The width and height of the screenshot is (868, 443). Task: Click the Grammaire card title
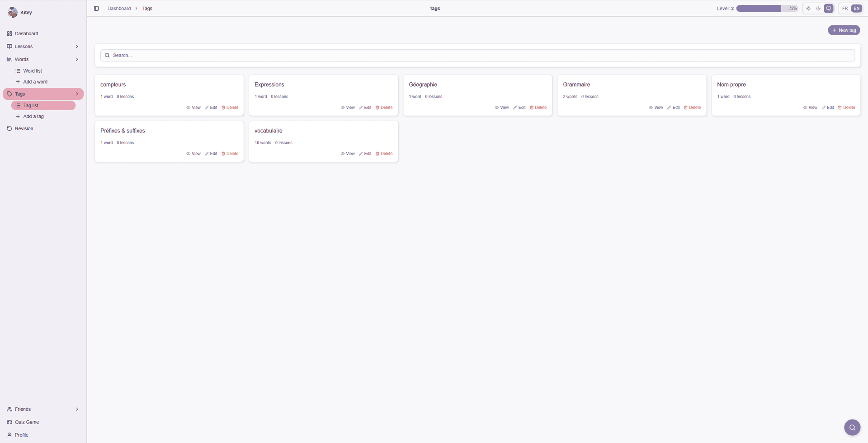(x=576, y=85)
